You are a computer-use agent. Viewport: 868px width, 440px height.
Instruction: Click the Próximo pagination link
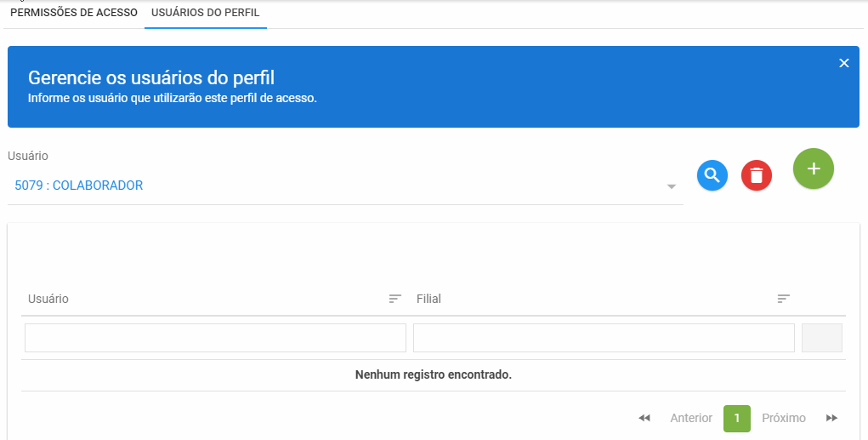click(783, 418)
